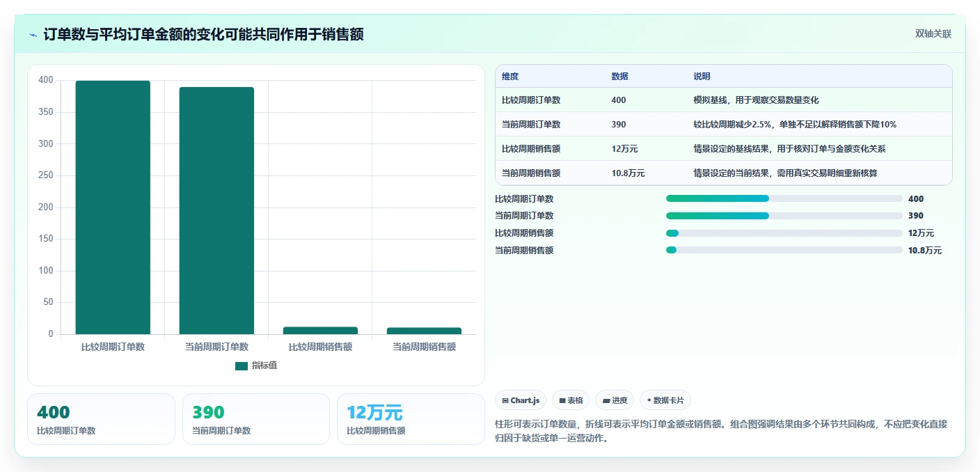980x472 pixels.
Task: Click the 情景设定的基线结果 description cell
Action: [789, 149]
